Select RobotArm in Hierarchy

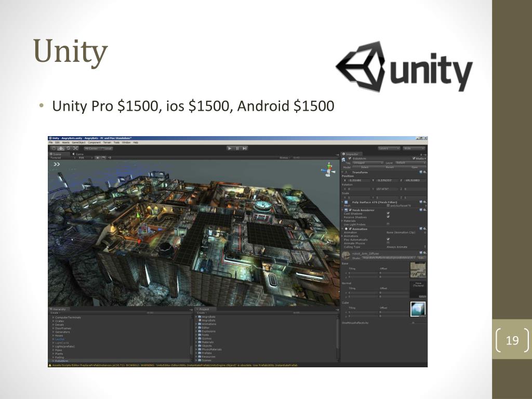[x=61, y=361]
